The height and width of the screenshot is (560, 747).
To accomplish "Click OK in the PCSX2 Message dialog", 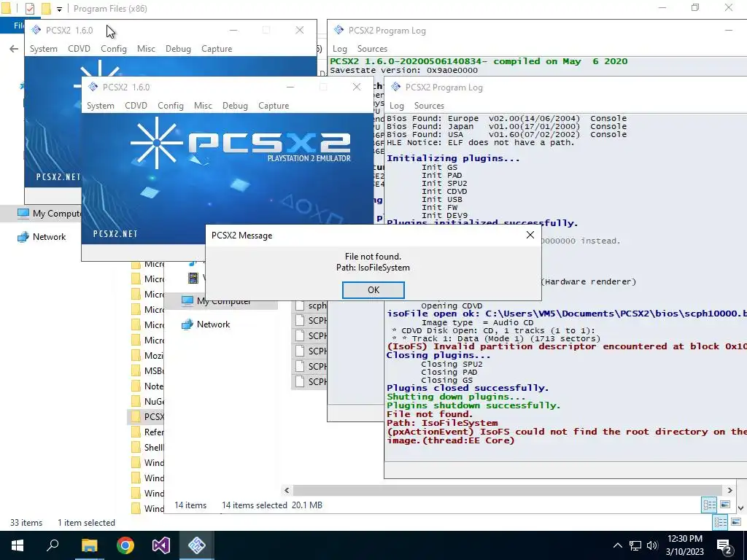I will tap(373, 290).
